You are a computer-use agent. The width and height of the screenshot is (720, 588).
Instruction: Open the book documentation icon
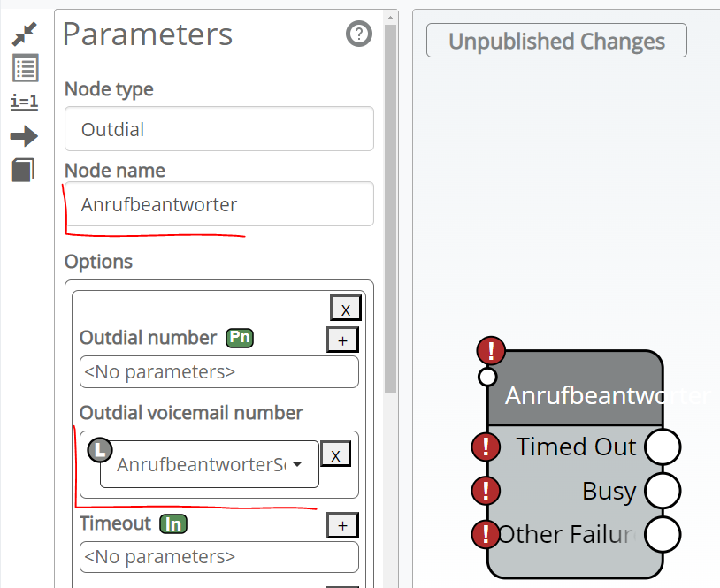24,169
